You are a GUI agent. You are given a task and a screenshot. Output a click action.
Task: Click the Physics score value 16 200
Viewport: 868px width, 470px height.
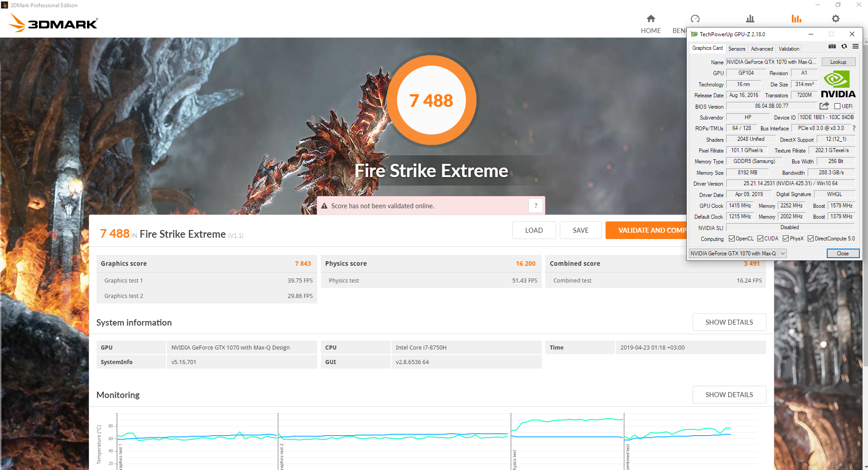[x=525, y=264]
